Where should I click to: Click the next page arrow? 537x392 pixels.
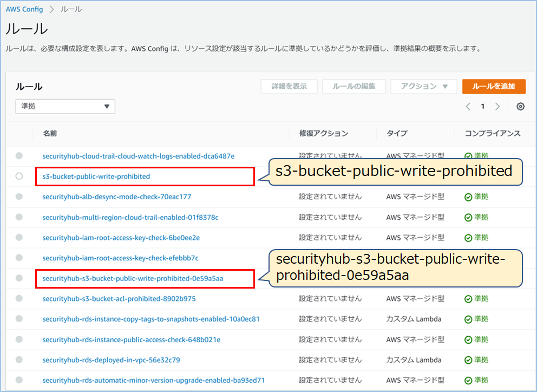[497, 106]
